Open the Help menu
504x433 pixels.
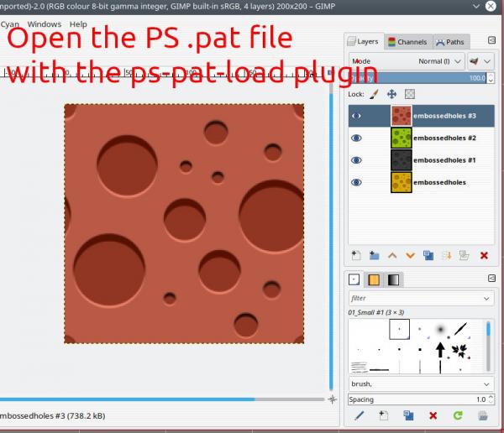[78, 24]
